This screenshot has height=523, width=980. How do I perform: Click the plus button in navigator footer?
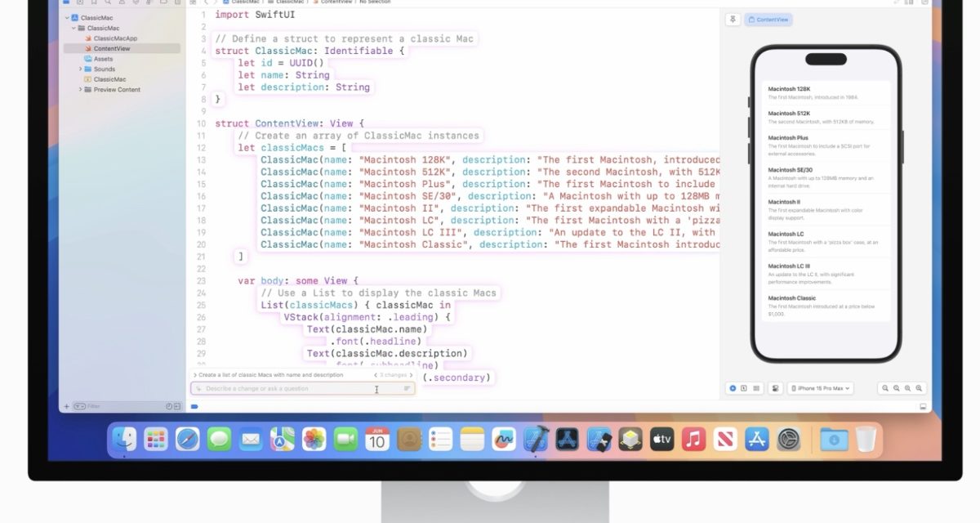67,406
